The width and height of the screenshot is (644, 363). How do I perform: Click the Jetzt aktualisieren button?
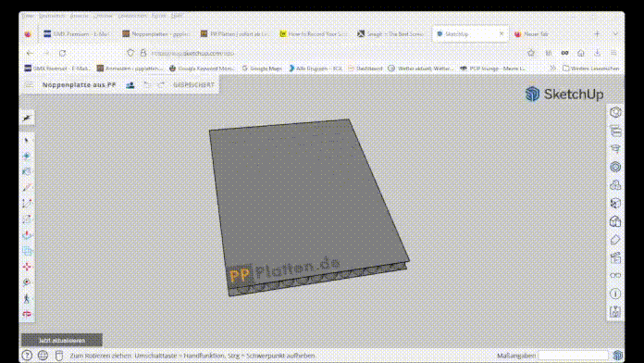point(62,341)
